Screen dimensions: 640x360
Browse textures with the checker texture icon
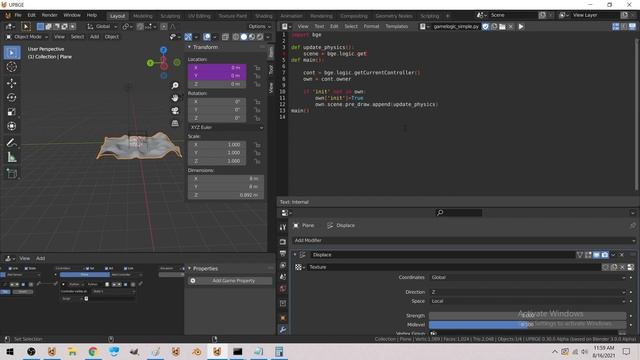[299, 267]
